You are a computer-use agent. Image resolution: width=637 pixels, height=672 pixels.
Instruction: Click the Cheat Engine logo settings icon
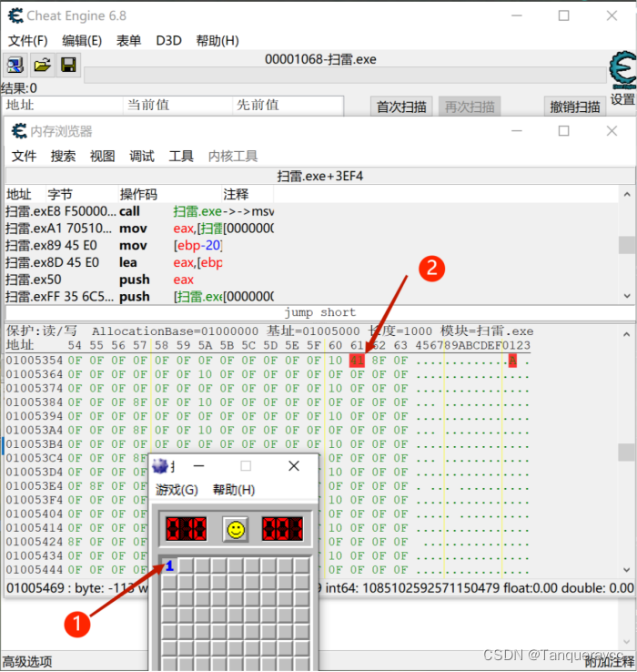[x=622, y=70]
